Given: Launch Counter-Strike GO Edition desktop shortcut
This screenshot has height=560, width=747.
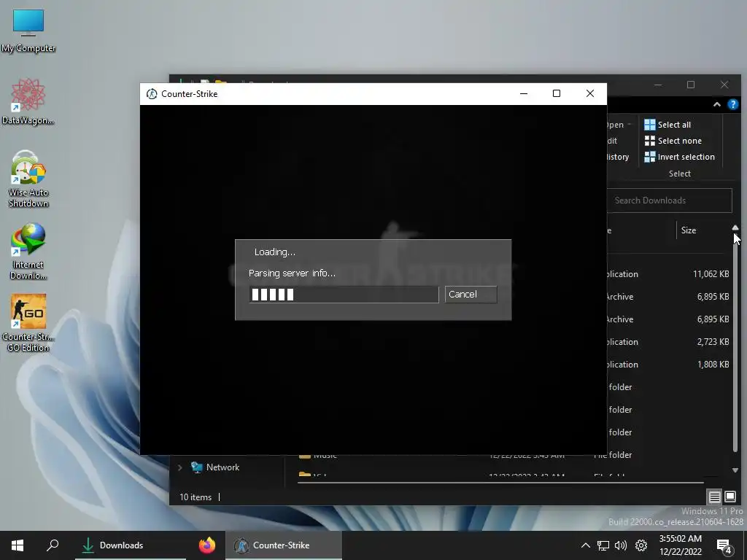Looking at the screenshot, I should coord(28,323).
